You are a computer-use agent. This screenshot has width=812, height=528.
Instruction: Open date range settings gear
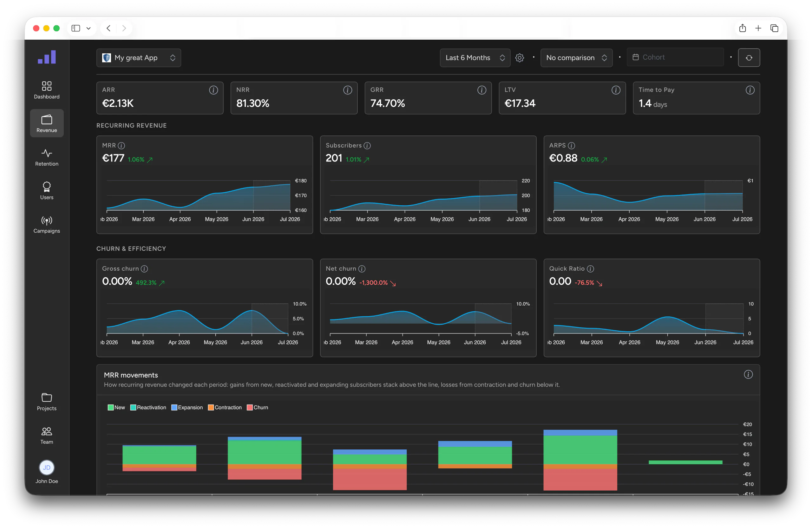coord(519,58)
